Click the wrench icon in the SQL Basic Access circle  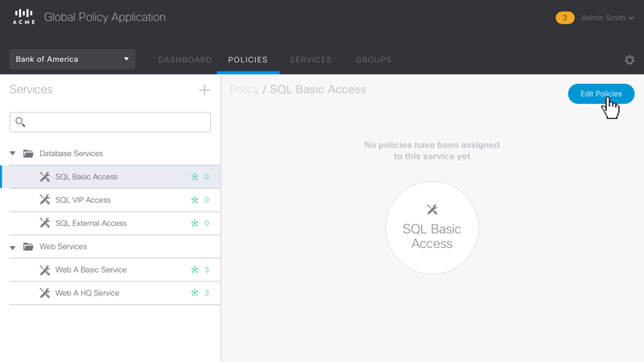coord(432,210)
